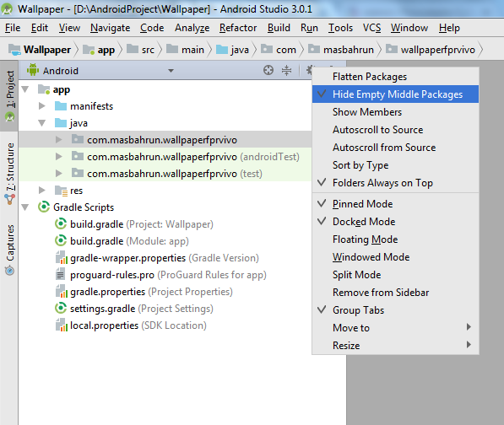
Task: Enable Floating Mode
Action: (x=395, y=239)
